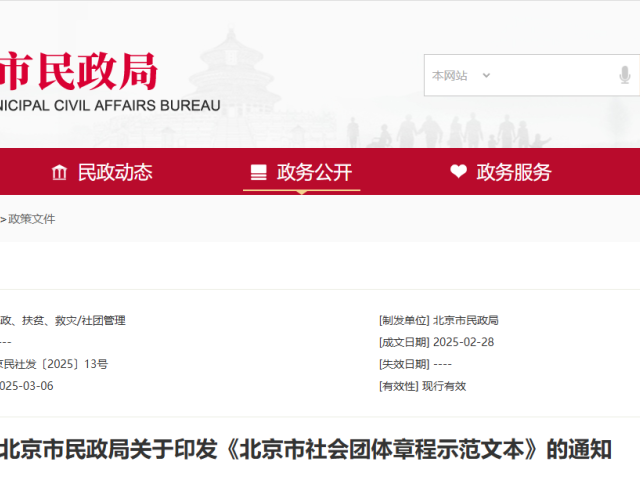640x480 pixels.
Task: Click the 北京市社会团体章程示范文本 notice headline
Action: [x=305, y=449]
